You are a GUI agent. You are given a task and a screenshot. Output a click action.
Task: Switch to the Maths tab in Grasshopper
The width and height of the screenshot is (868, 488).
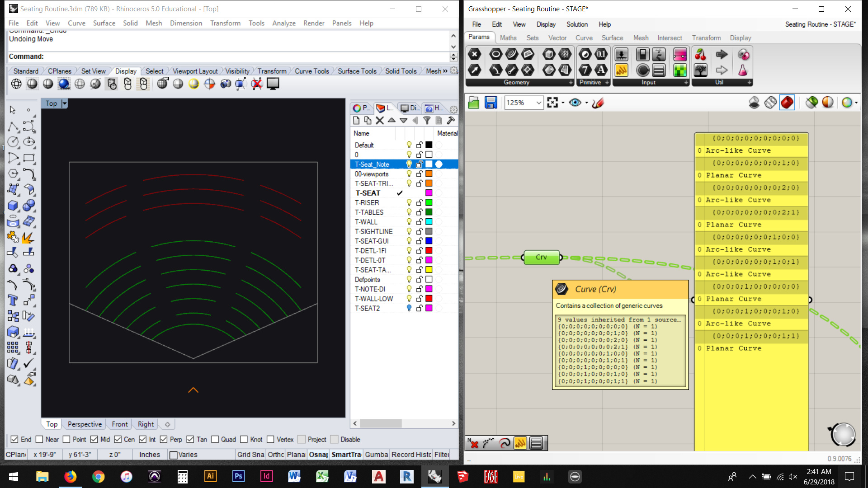click(508, 38)
